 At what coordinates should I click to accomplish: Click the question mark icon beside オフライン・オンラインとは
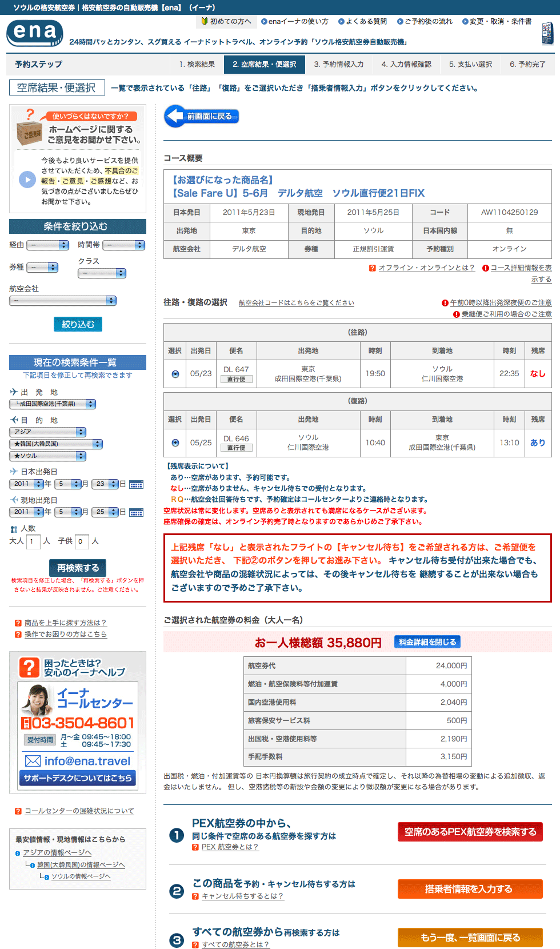pos(372,268)
